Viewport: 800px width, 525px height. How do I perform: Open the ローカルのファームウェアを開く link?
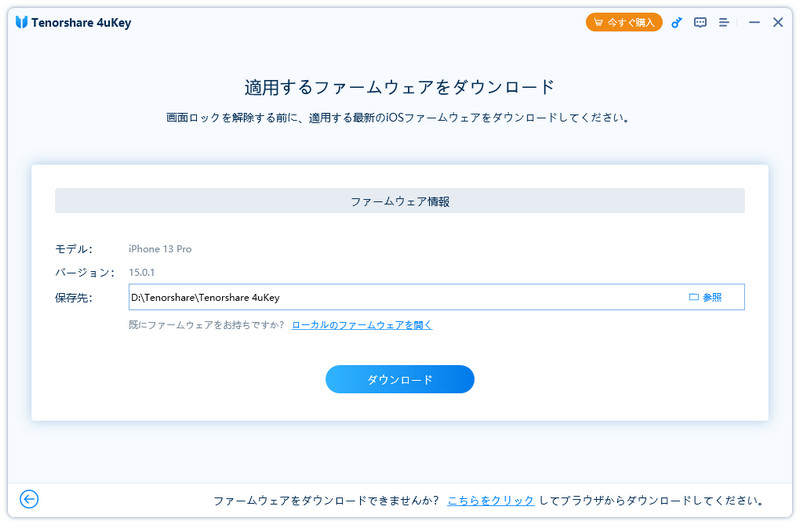point(362,325)
